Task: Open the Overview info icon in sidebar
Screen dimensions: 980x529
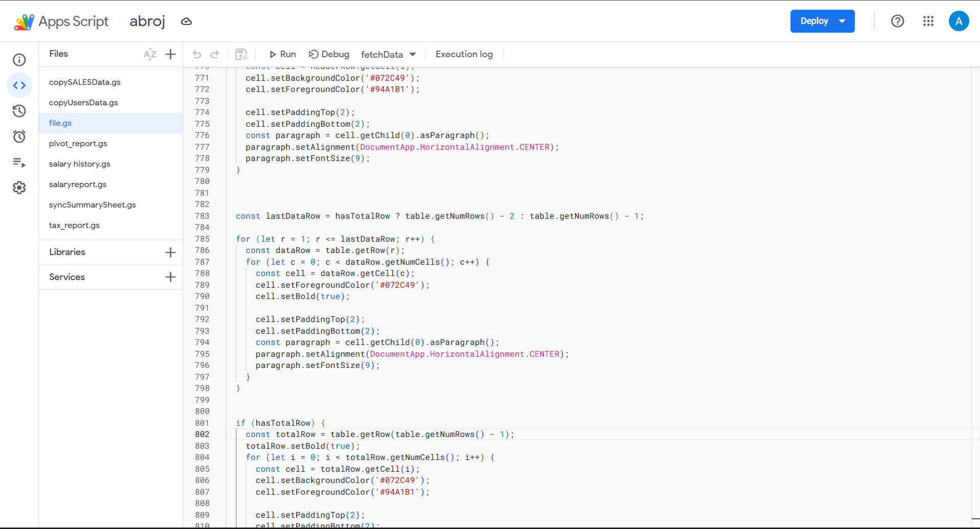Action: 19,60
